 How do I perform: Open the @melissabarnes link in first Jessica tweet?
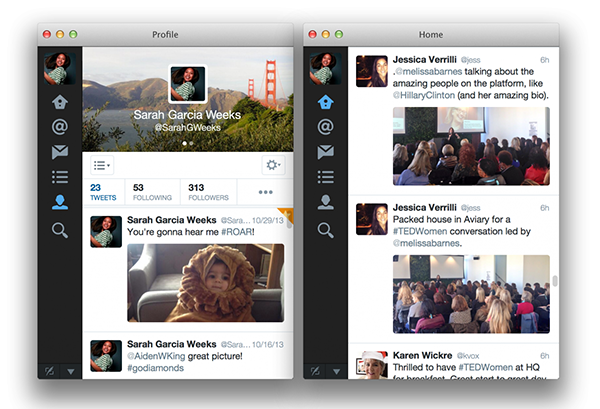pos(428,72)
